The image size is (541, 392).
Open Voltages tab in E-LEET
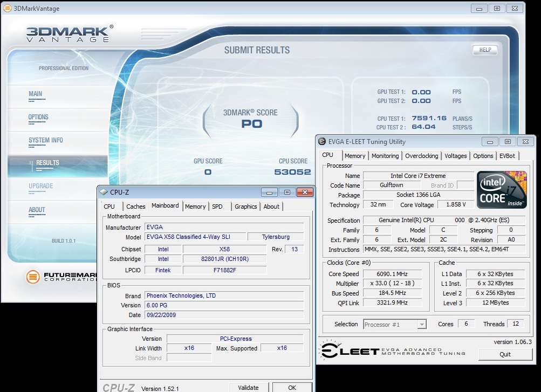click(455, 156)
